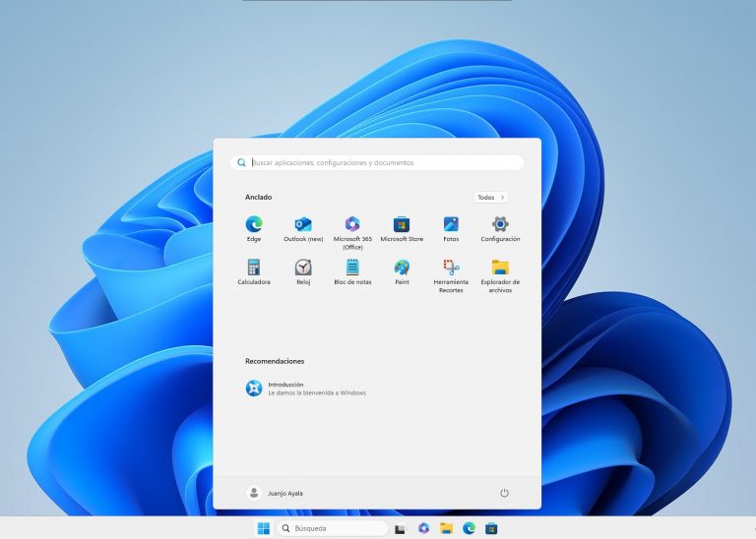Open Microsoft Store in the pinned grid

[402, 225]
